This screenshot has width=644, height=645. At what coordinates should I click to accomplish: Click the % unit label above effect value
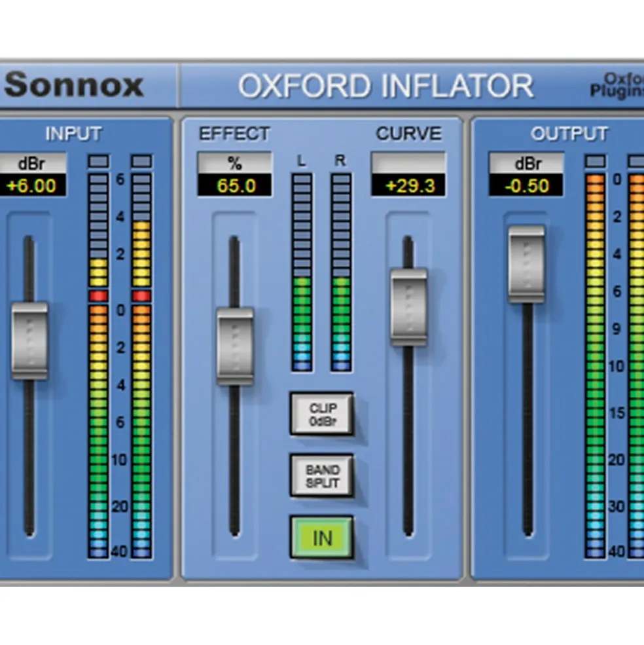pyautogui.click(x=235, y=164)
